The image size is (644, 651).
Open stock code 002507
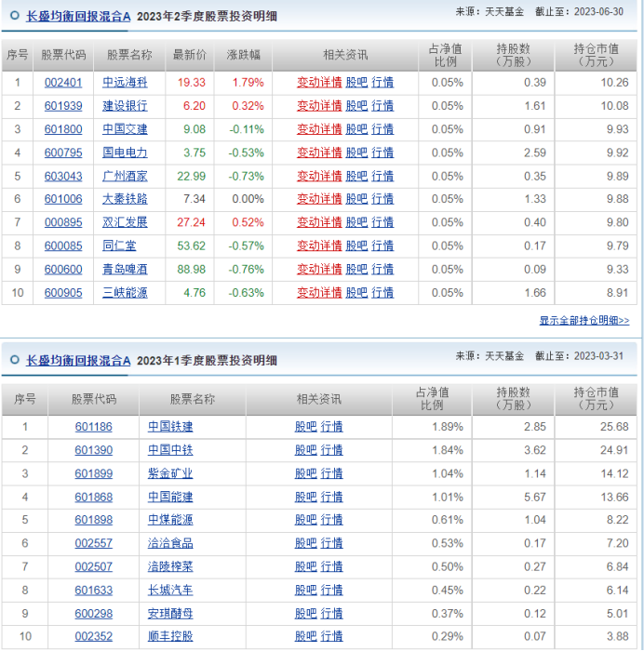click(x=93, y=567)
